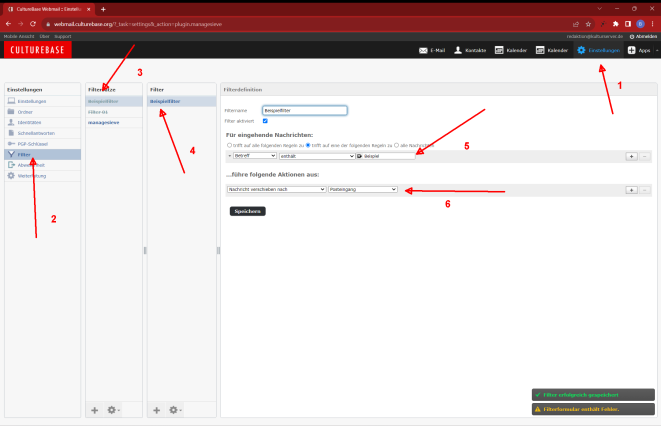
Task: Click the Abmelden logout link
Action: click(x=641, y=35)
